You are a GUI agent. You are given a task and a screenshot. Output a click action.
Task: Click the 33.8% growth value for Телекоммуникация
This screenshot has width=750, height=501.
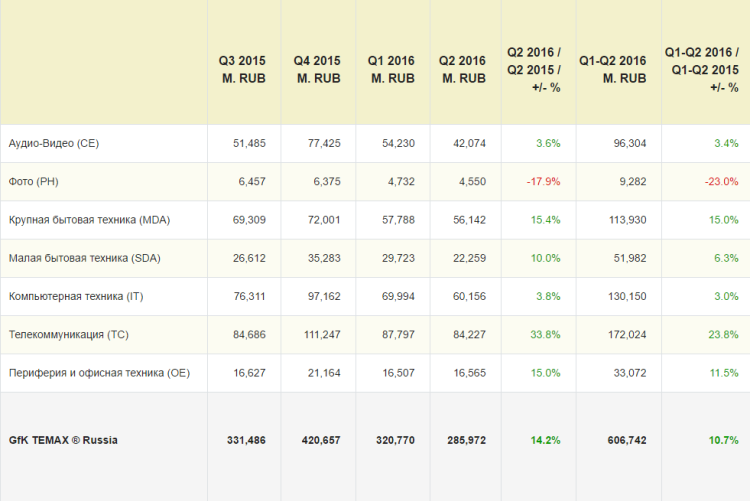543,335
